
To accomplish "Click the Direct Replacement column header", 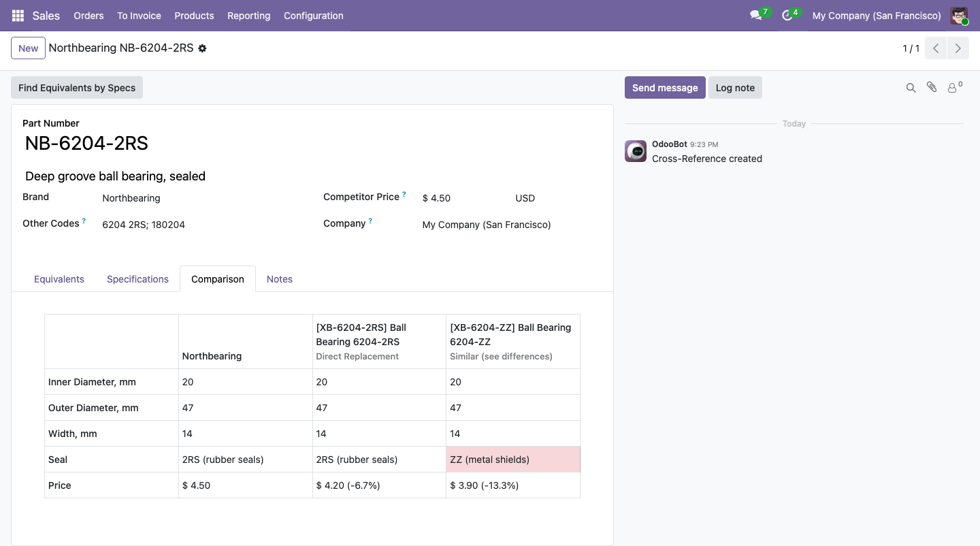I will tap(379, 342).
